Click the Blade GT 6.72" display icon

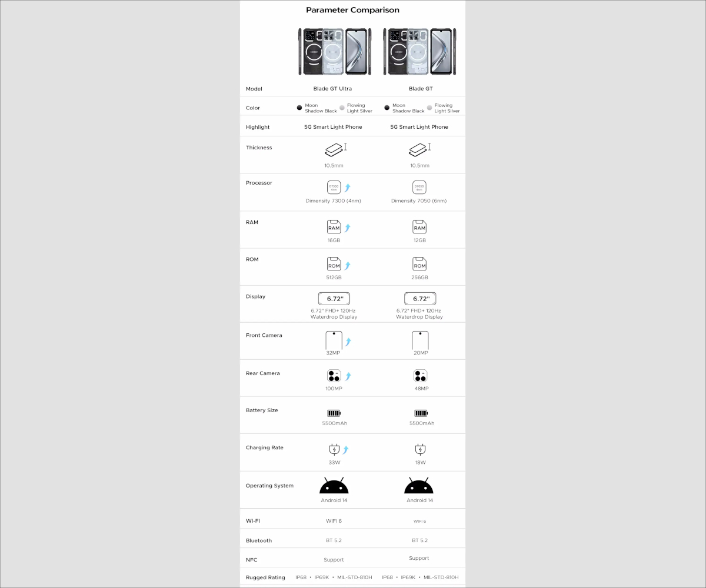420,299
